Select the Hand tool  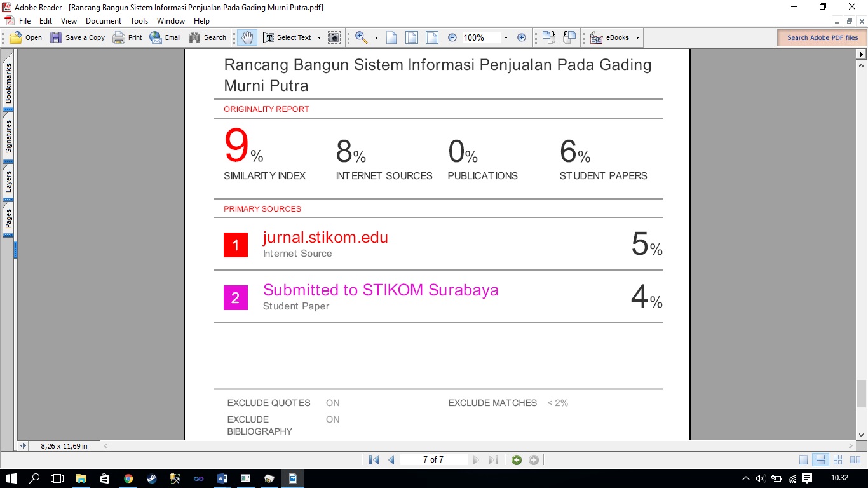247,37
